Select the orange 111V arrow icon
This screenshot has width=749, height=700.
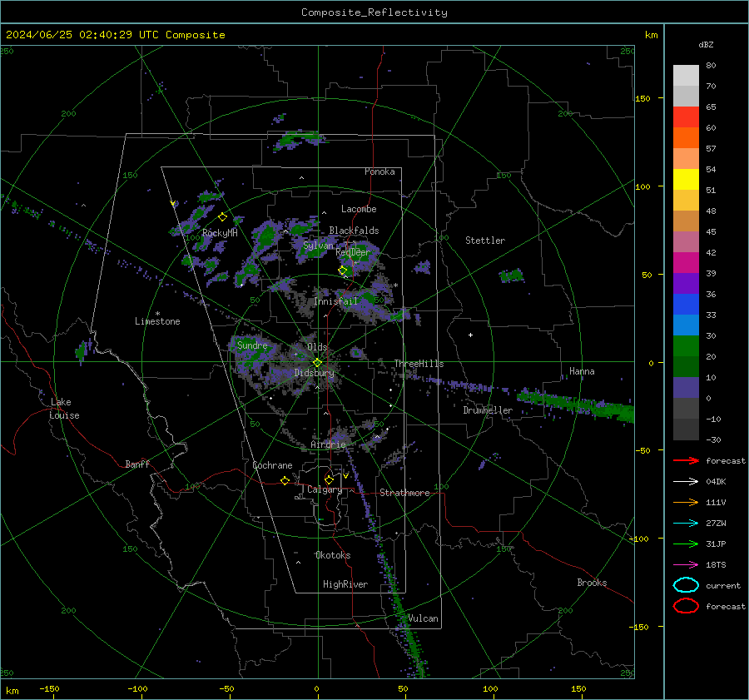point(686,502)
